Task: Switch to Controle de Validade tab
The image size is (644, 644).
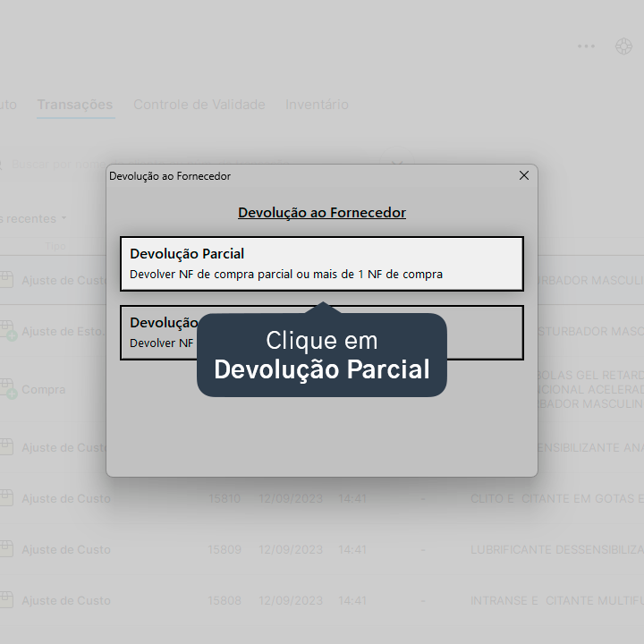Action: [199, 105]
